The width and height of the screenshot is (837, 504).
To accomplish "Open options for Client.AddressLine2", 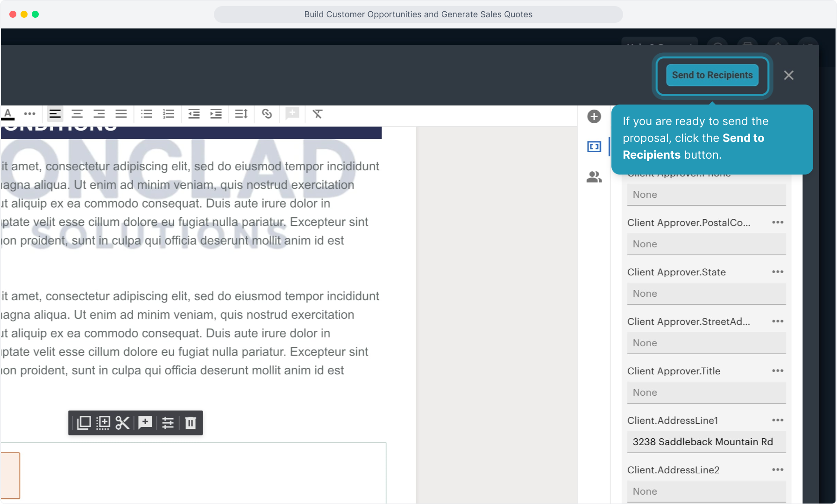I will [778, 470].
